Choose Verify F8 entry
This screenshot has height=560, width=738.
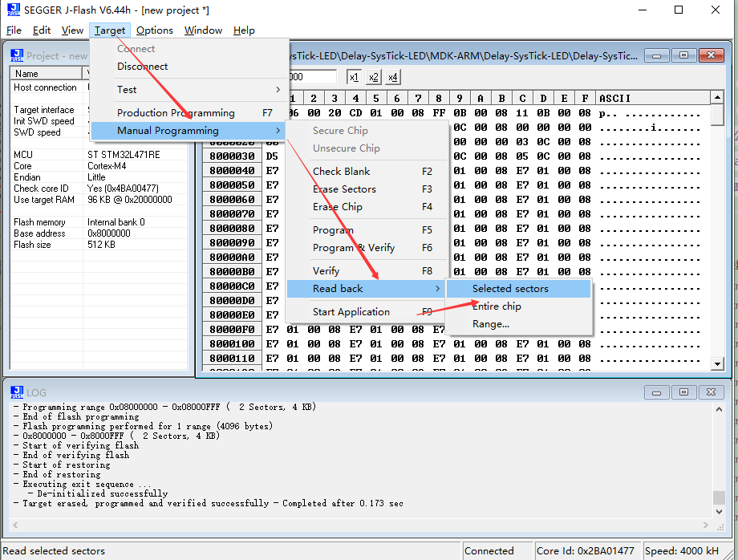tap(367, 271)
